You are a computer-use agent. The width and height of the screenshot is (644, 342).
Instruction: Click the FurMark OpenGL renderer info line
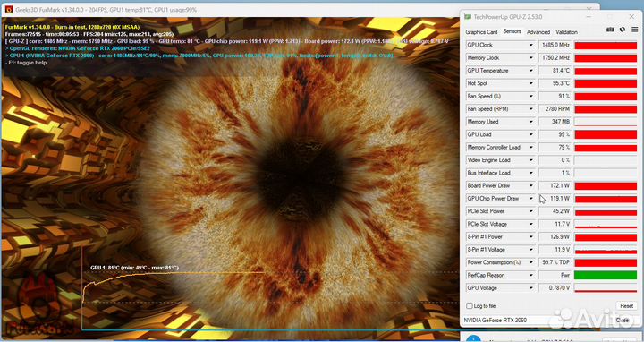pyautogui.click(x=78, y=48)
